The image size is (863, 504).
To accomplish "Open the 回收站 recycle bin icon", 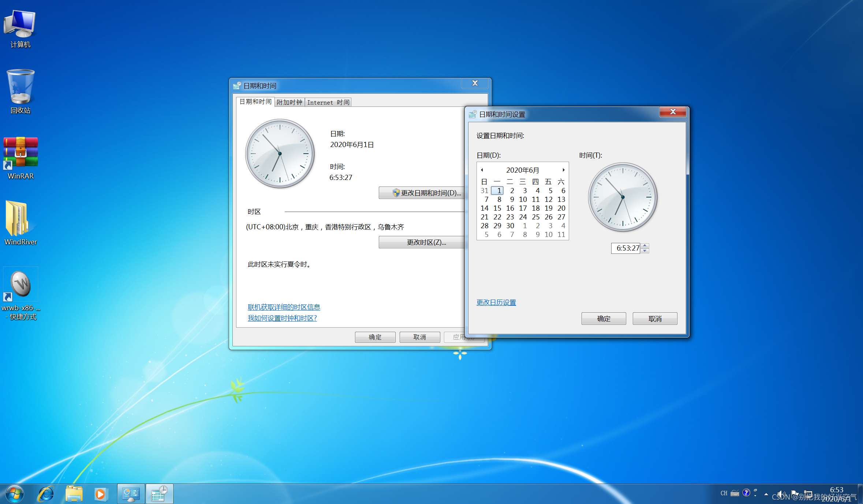I will coord(20,91).
